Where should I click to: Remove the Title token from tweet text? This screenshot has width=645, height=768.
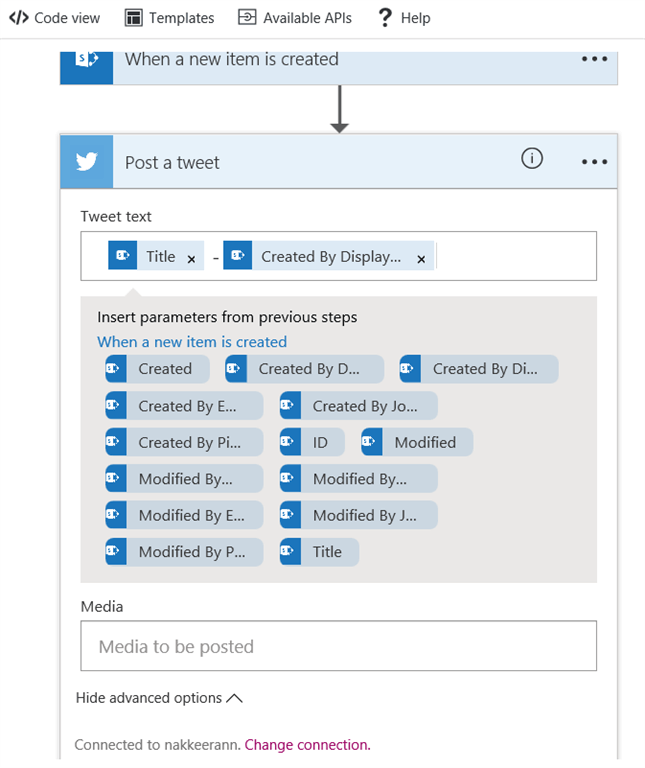191,258
